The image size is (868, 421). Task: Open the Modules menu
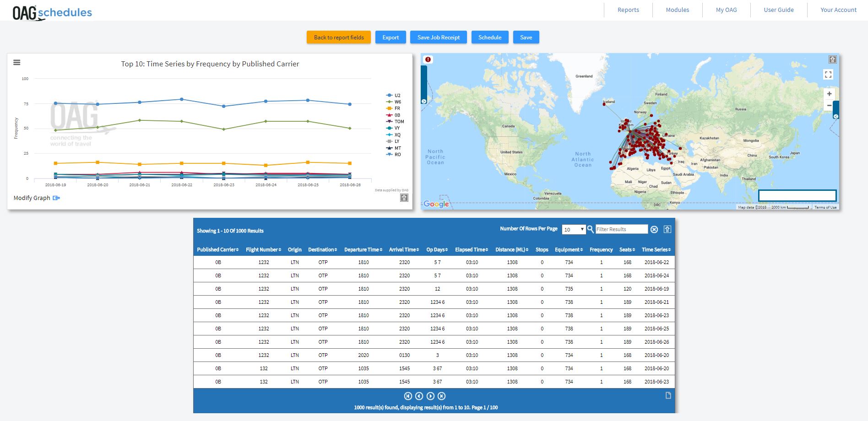pyautogui.click(x=677, y=10)
